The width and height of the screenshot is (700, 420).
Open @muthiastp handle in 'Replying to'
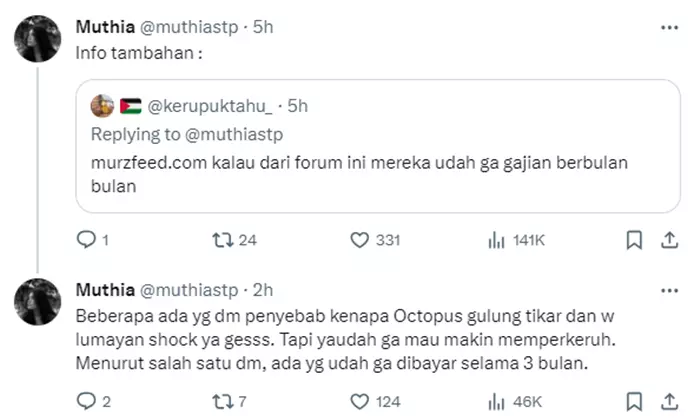pyautogui.click(x=234, y=134)
